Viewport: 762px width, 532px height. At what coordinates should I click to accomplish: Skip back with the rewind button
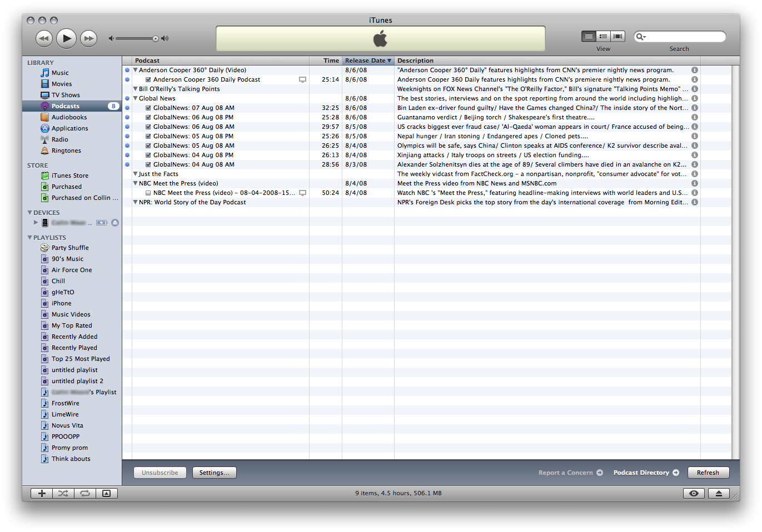click(44, 38)
